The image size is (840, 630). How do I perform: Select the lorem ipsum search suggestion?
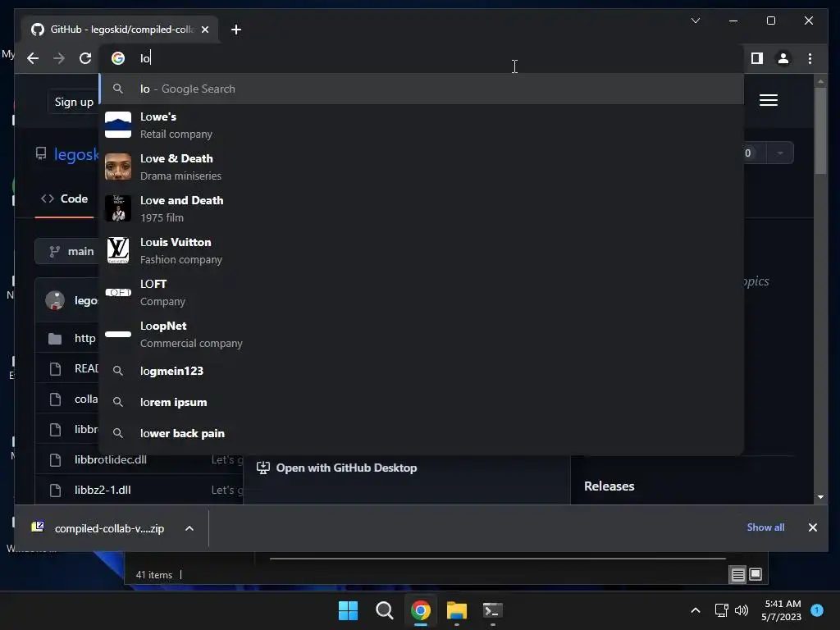(x=422, y=402)
